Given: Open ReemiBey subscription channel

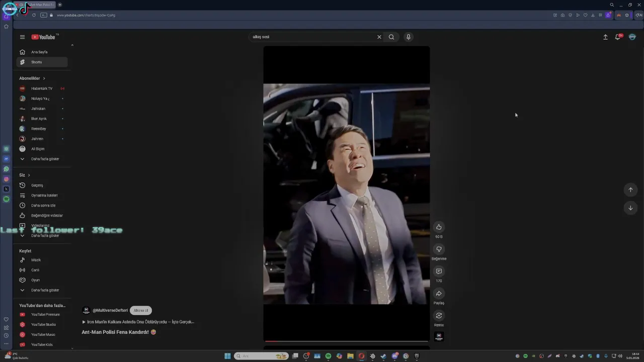Looking at the screenshot, I should click(x=42, y=129).
